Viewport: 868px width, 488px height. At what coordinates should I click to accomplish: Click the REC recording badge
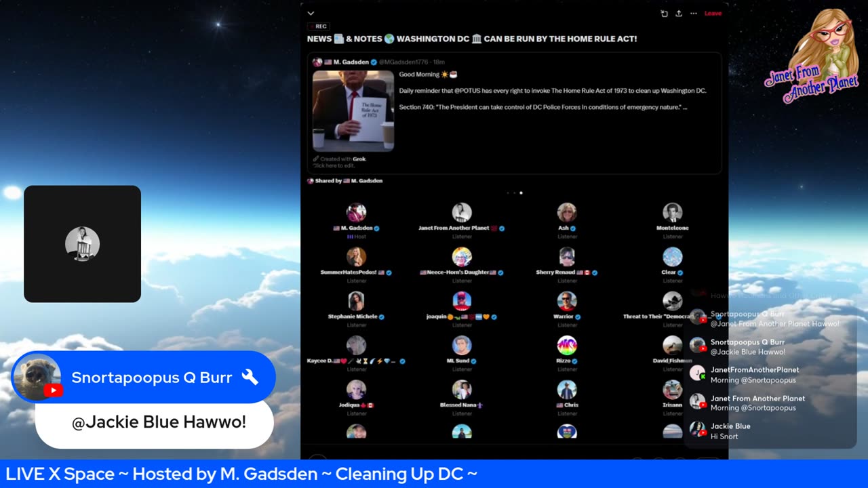[317, 26]
